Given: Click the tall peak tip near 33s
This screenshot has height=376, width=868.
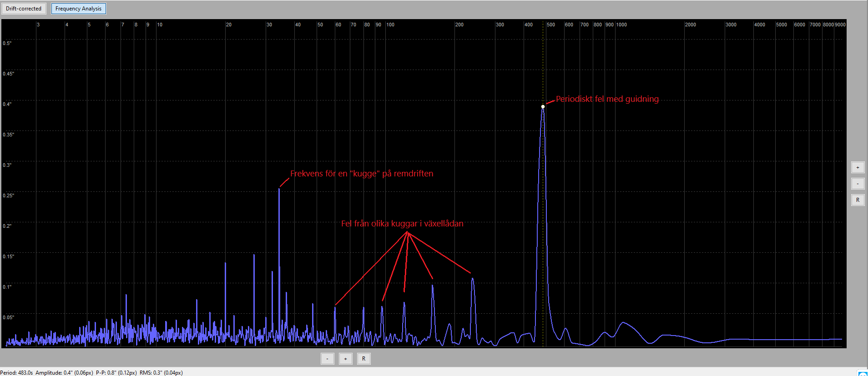Looking at the screenshot, I should (279, 190).
